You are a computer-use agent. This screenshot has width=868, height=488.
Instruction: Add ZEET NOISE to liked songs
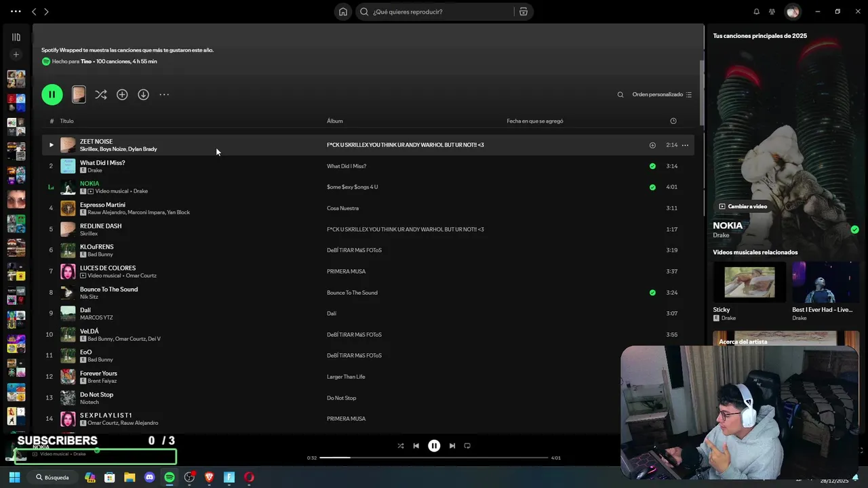pyautogui.click(x=652, y=145)
